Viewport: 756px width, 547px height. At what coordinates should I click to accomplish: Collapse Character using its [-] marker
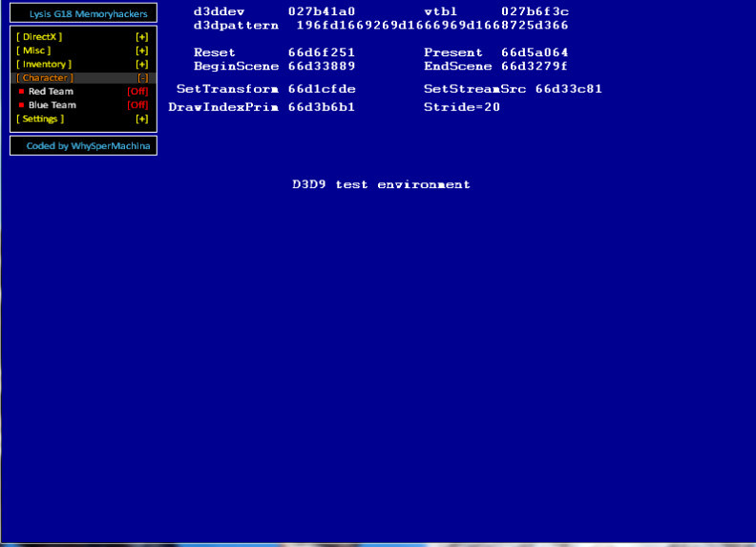[x=143, y=77]
